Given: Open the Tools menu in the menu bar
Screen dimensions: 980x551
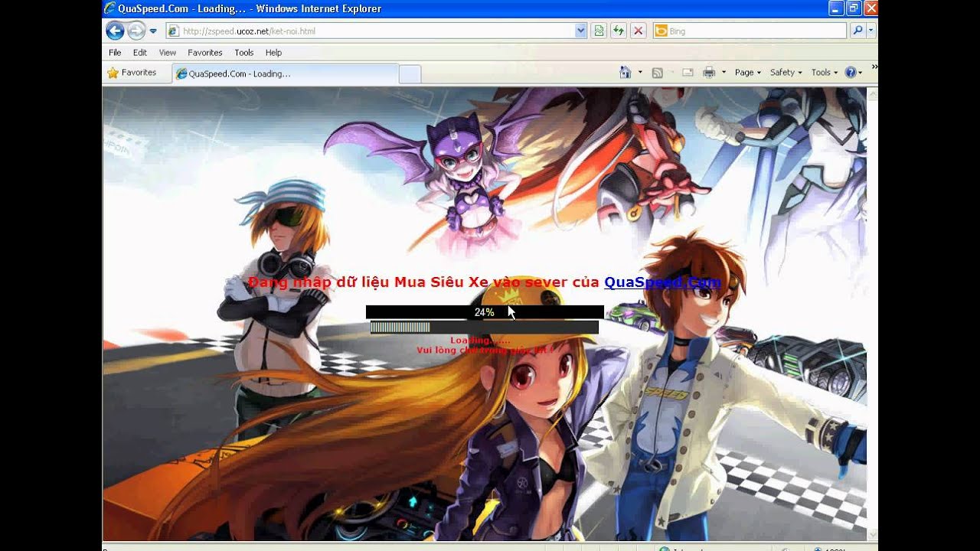Looking at the screenshot, I should tap(244, 53).
